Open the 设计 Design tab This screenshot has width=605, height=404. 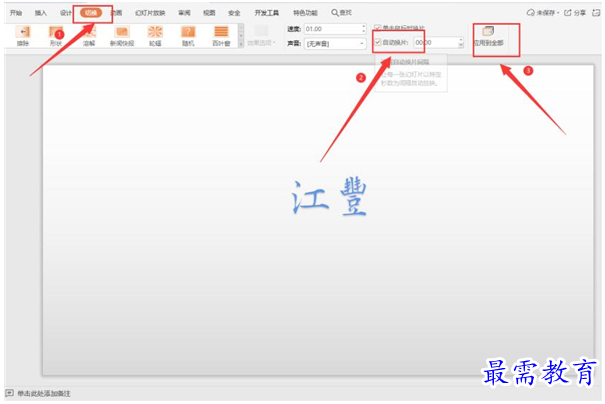(66, 13)
